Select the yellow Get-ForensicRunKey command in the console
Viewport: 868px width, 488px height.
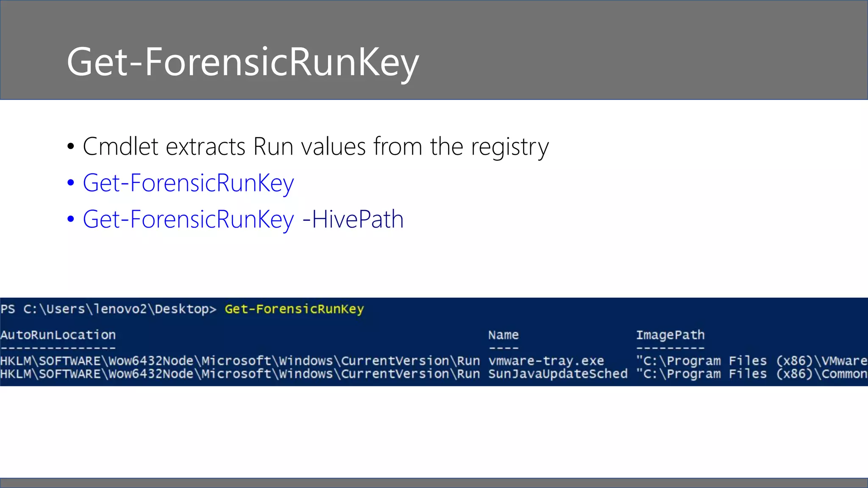pos(294,309)
